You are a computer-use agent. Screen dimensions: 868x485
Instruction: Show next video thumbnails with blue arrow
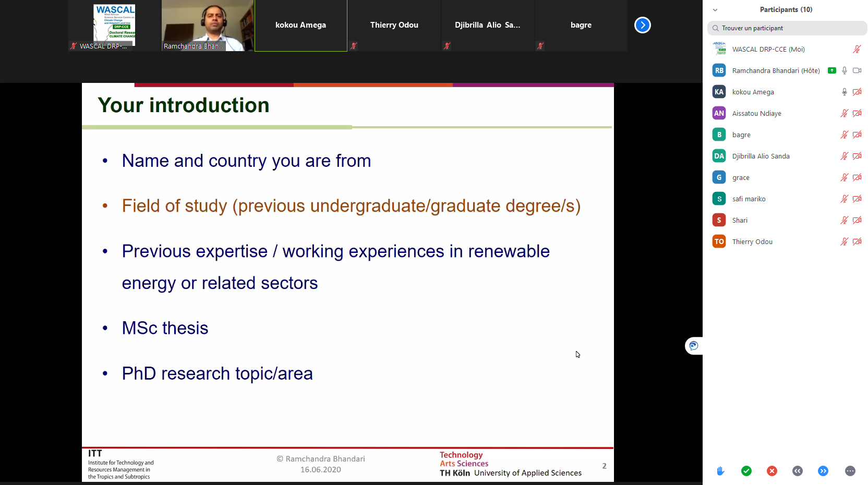(643, 25)
